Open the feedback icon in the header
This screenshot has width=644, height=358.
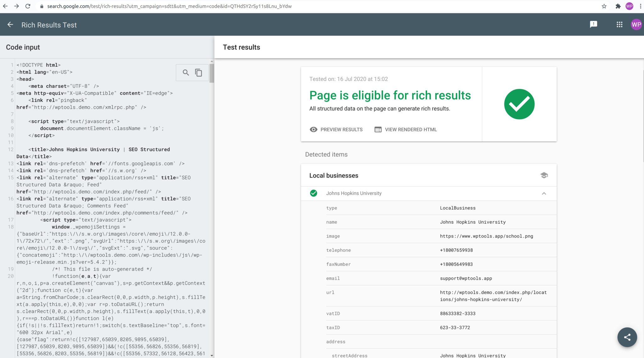(593, 24)
